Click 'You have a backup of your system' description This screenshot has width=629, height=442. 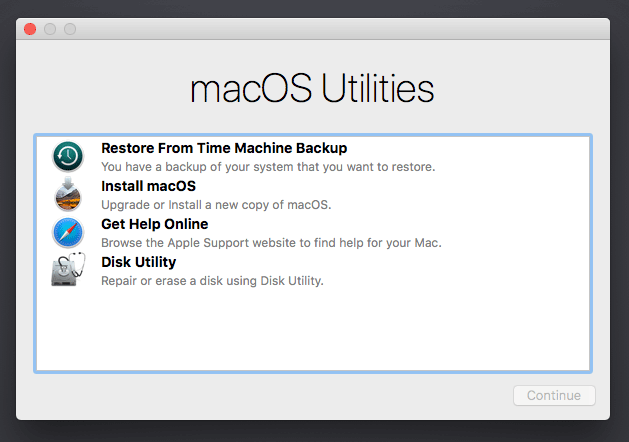pyautogui.click(x=268, y=167)
